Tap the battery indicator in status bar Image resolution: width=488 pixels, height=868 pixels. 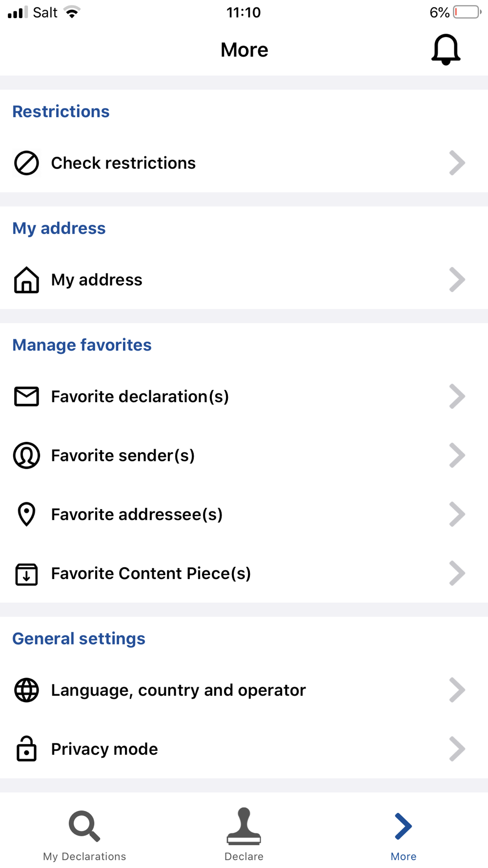click(x=467, y=12)
